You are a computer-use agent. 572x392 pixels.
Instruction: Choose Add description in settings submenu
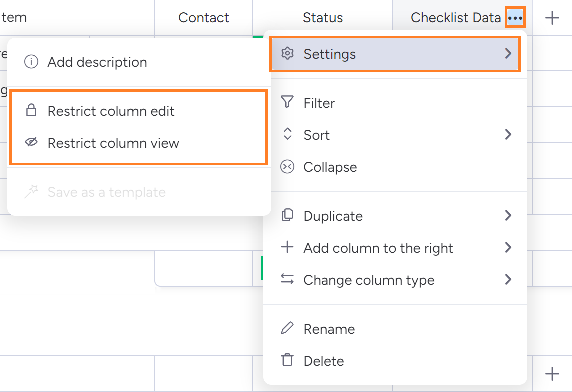(97, 62)
